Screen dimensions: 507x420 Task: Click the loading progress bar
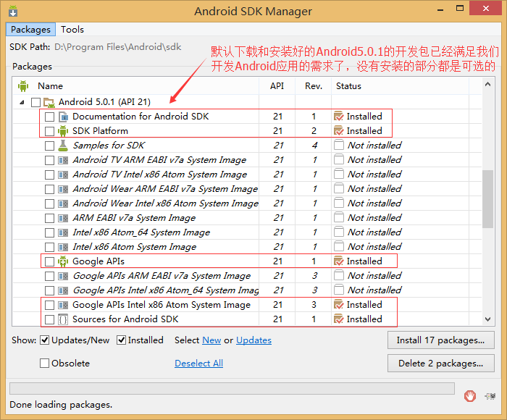click(x=232, y=388)
